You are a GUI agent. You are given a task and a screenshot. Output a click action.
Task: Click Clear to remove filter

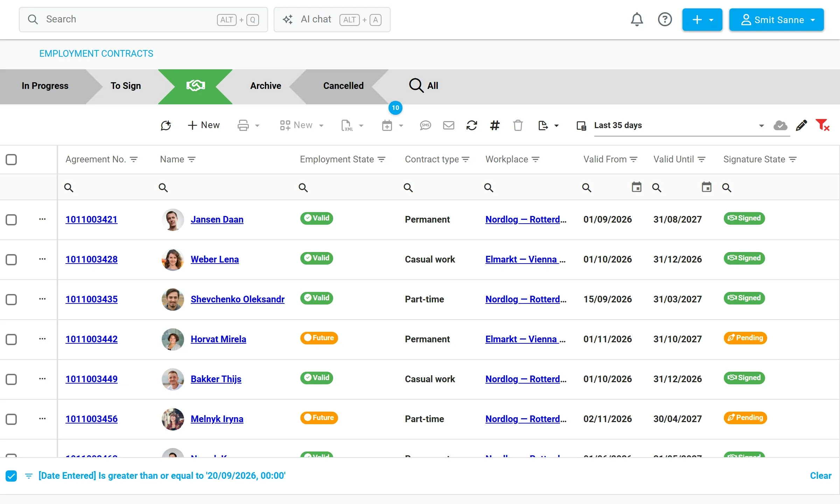click(820, 476)
